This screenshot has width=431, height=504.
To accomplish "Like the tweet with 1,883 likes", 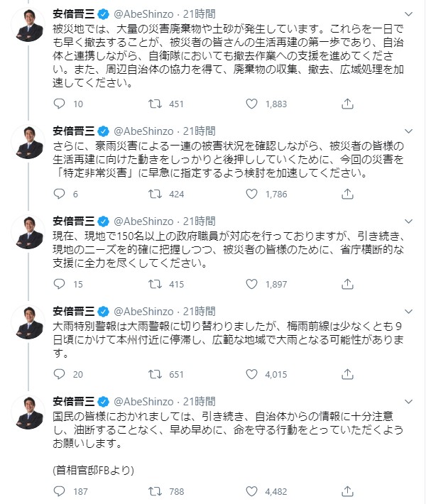I will [x=250, y=104].
